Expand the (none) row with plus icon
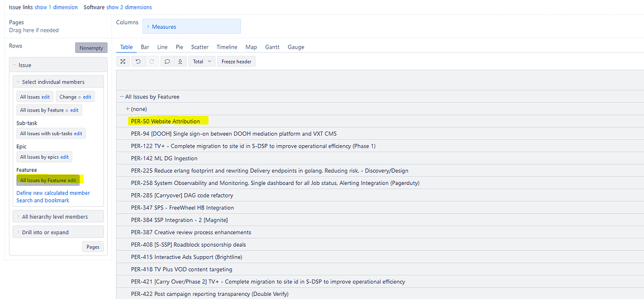 coord(128,109)
